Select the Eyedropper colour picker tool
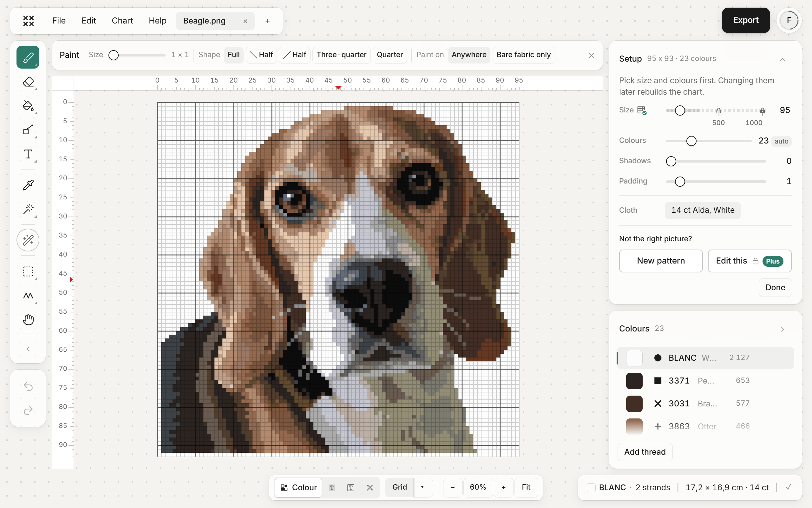This screenshot has width=812, height=508. point(28,185)
